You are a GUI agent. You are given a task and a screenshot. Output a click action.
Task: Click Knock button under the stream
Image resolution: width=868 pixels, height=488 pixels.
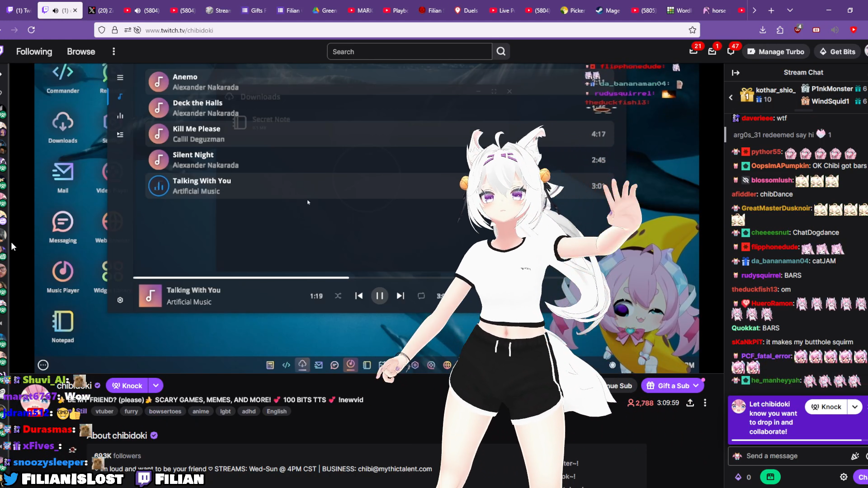(x=127, y=385)
